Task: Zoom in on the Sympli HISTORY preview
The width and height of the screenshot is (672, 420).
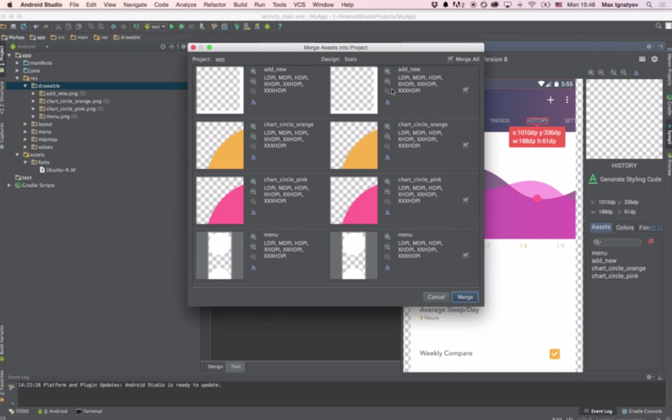Action: tap(591, 72)
